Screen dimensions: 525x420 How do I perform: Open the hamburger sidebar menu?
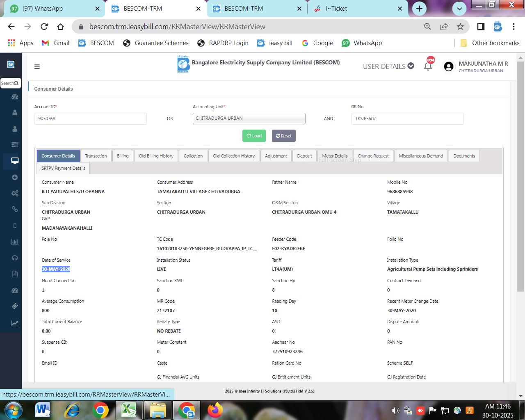[37, 66]
